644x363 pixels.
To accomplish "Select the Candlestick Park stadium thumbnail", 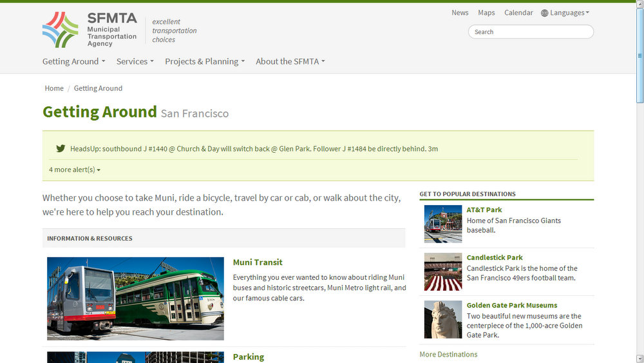I will (443, 271).
